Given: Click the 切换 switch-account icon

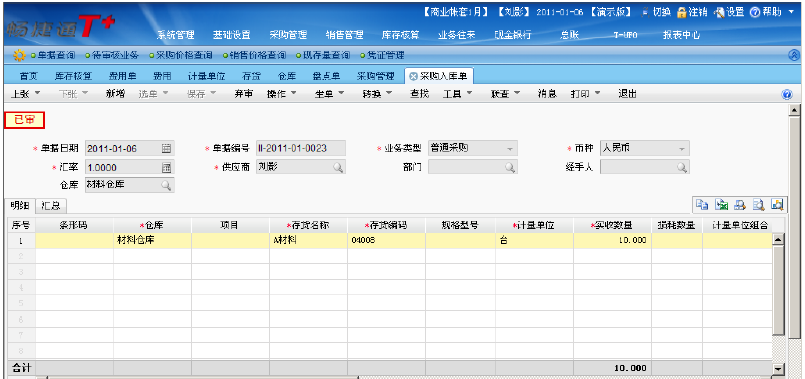Looking at the screenshot, I should (x=646, y=12).
